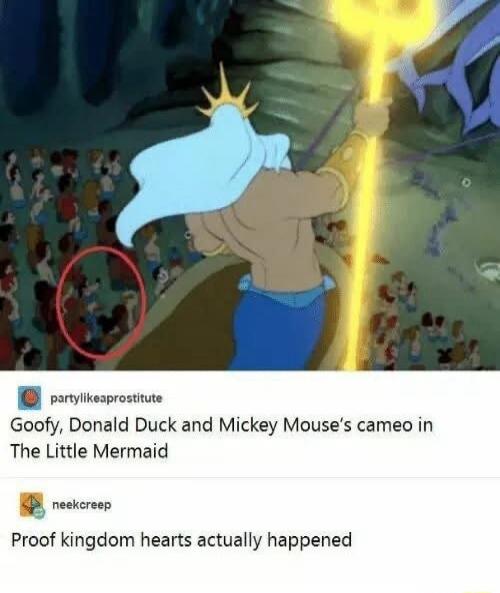Click the partylikeaprostitute avatar icon
This screenshot has width=500, height=593.
30,398
